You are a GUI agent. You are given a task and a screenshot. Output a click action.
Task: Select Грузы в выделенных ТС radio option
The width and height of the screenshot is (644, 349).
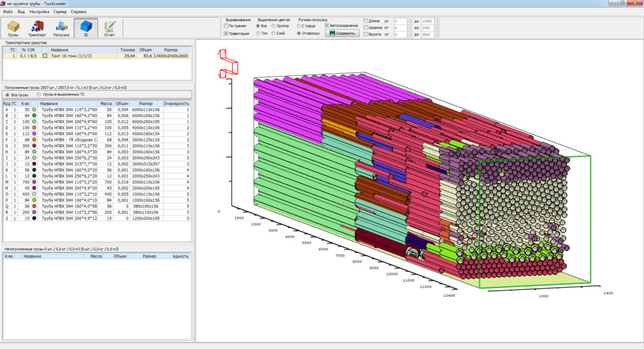39,94
